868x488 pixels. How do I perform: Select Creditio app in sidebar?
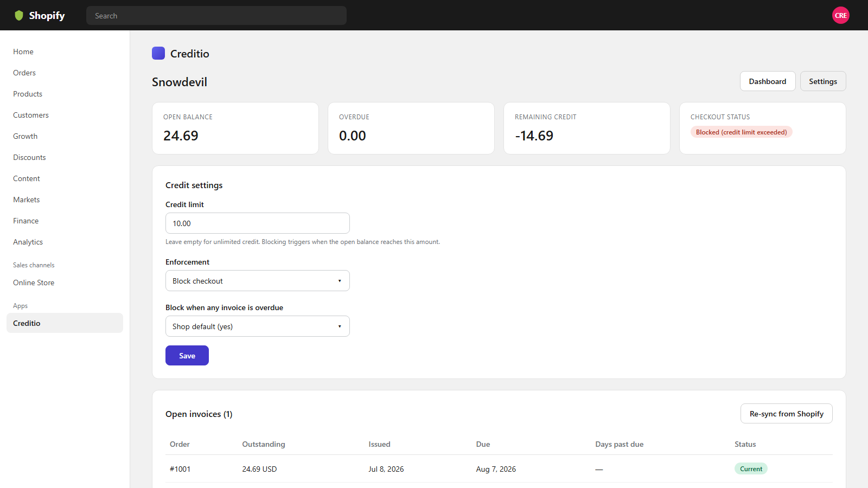[x=65, y=323]
